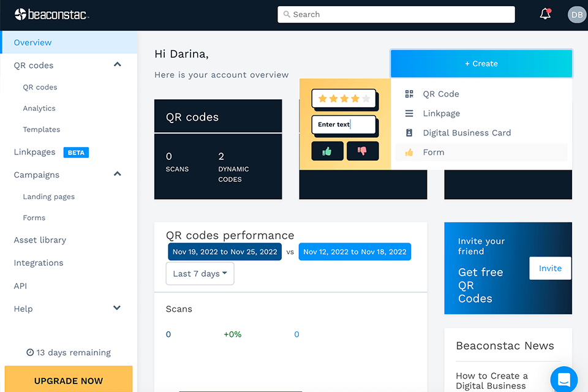The image size is (588, 392).
Task: Collapse the QR codes sidebar section
Action: [118, 64]
